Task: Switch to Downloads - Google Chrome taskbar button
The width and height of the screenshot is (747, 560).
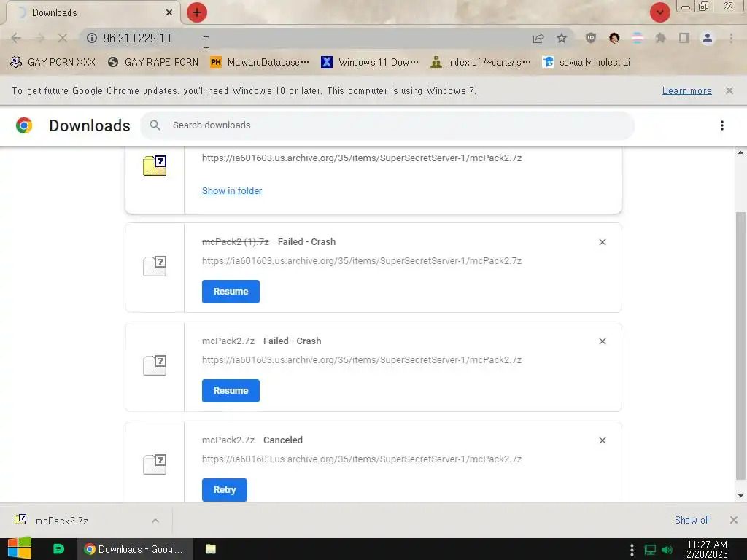Action: click(135, 549)
